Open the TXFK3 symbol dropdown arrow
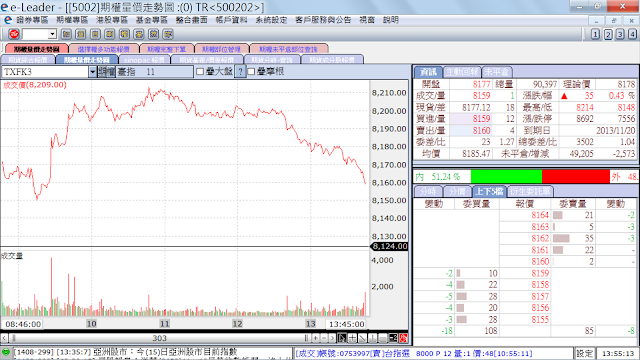Viewport: 640px width, 360px height. (x=93, y=72)
